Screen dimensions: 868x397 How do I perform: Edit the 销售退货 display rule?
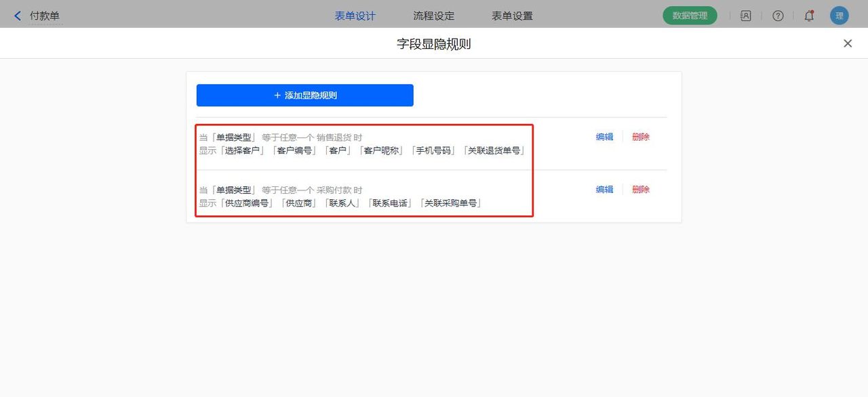(x=604, y=136)
